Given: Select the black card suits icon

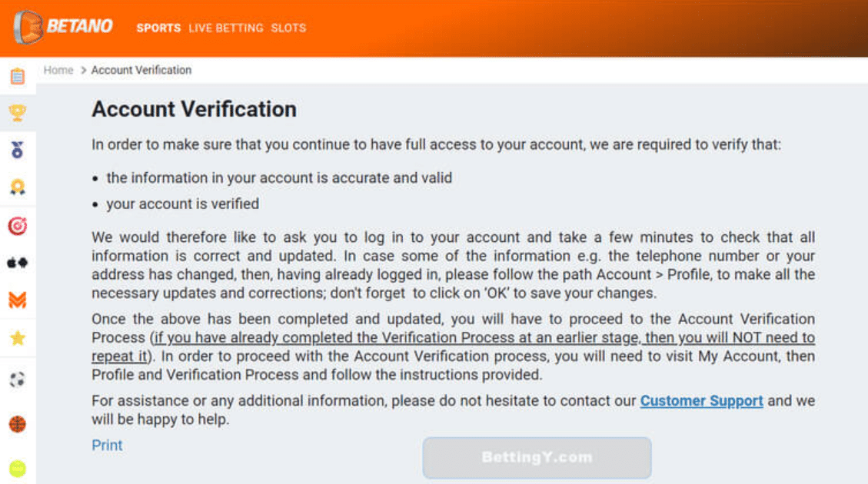Looking at the screenshot, I should [17, 263].
